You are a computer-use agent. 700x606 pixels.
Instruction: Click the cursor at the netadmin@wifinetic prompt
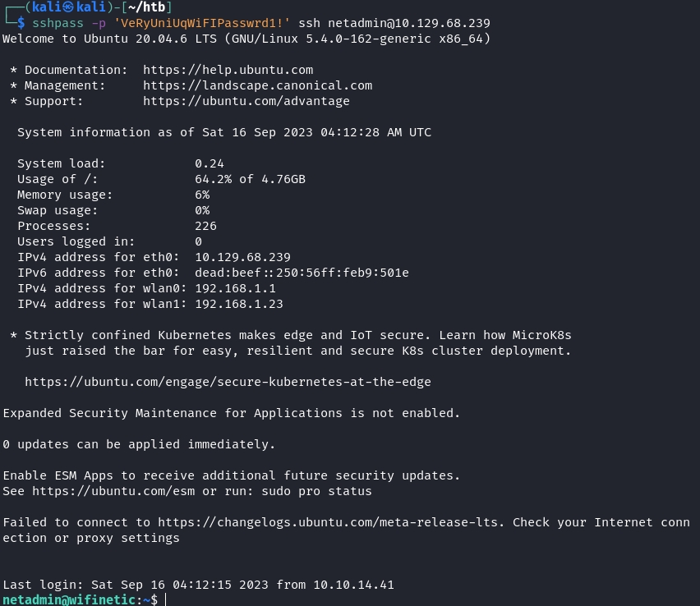tap(167, 600)
